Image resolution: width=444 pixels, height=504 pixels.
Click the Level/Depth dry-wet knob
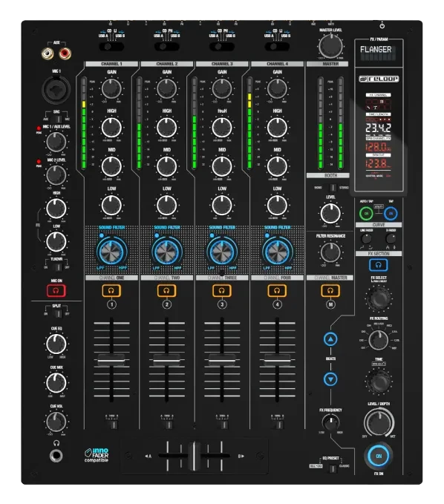(379, 422)
